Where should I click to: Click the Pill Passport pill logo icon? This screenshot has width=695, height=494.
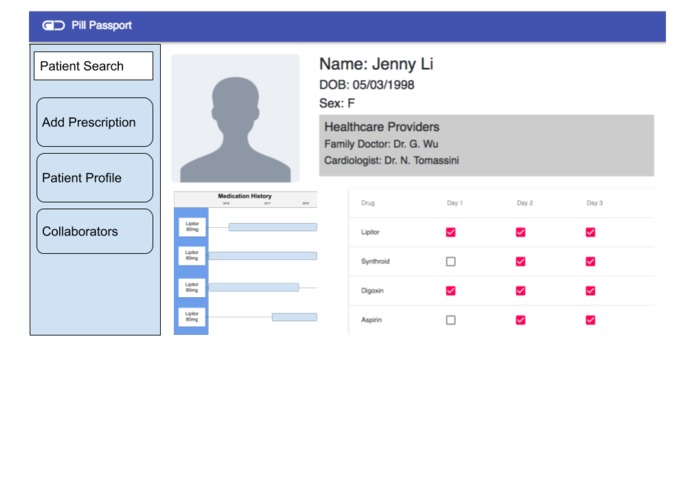coord(53,25)
